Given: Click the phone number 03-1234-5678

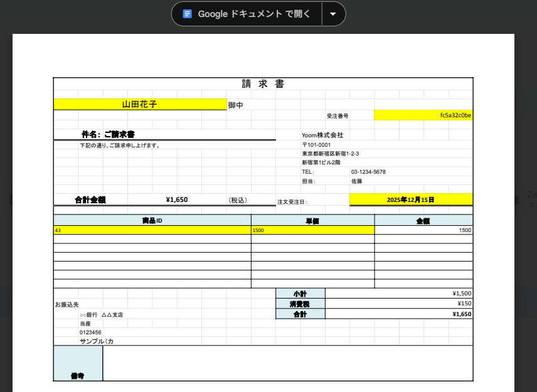Looking at the screenshot, I should [368, 172].
